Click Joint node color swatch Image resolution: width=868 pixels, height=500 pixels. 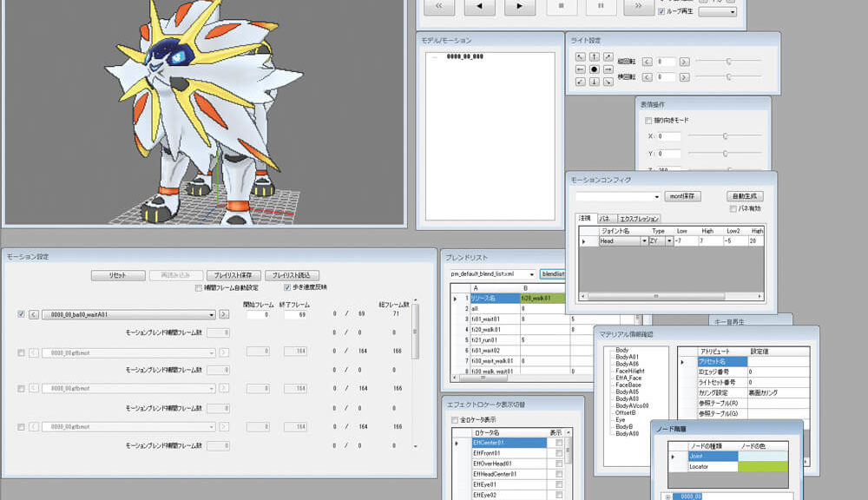coord(763,457)
